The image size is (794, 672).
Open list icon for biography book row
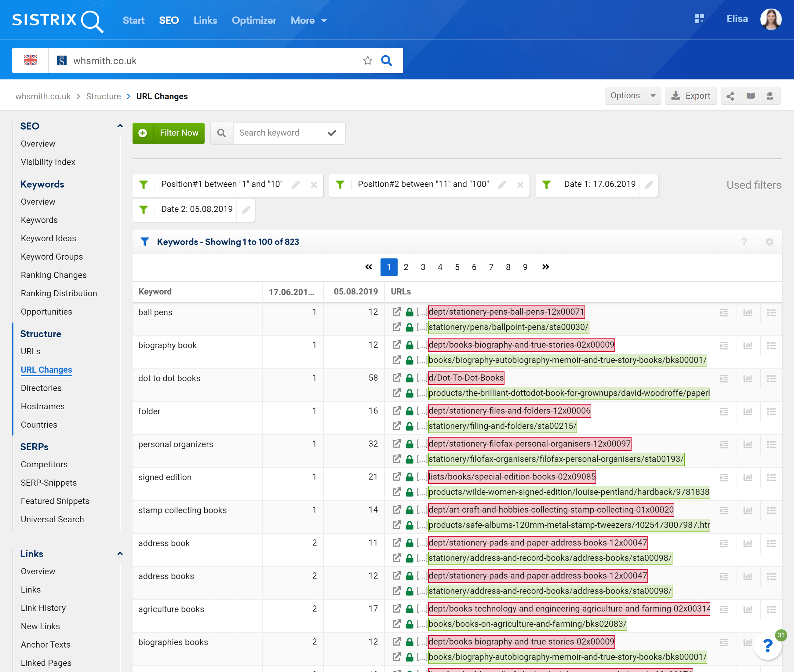click(771, 345)
